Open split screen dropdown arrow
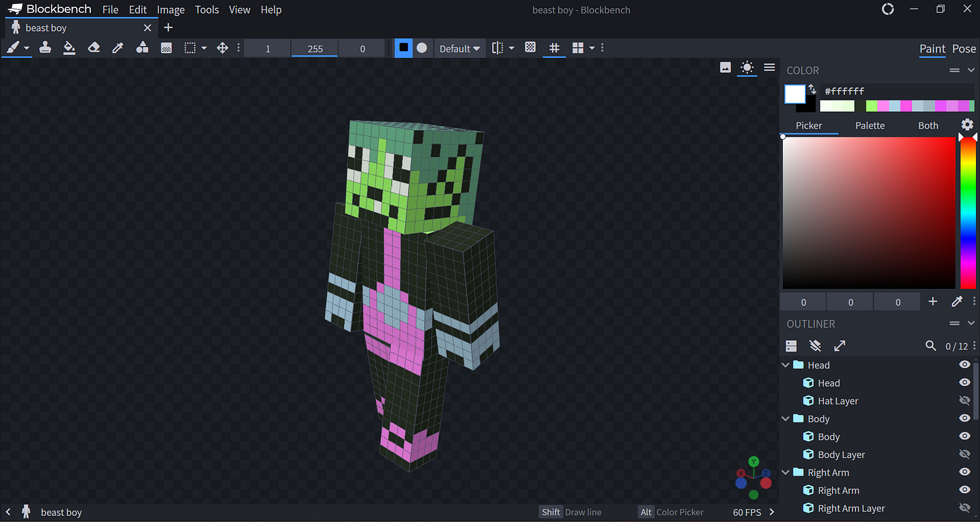Screen dimensions: 980x522 592,48
